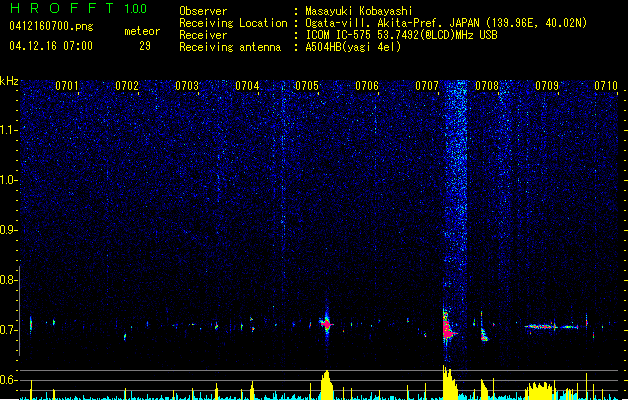Click the 0708 time marker
The width and height of the screenshot is (629, 400).
tap(487, 86)
